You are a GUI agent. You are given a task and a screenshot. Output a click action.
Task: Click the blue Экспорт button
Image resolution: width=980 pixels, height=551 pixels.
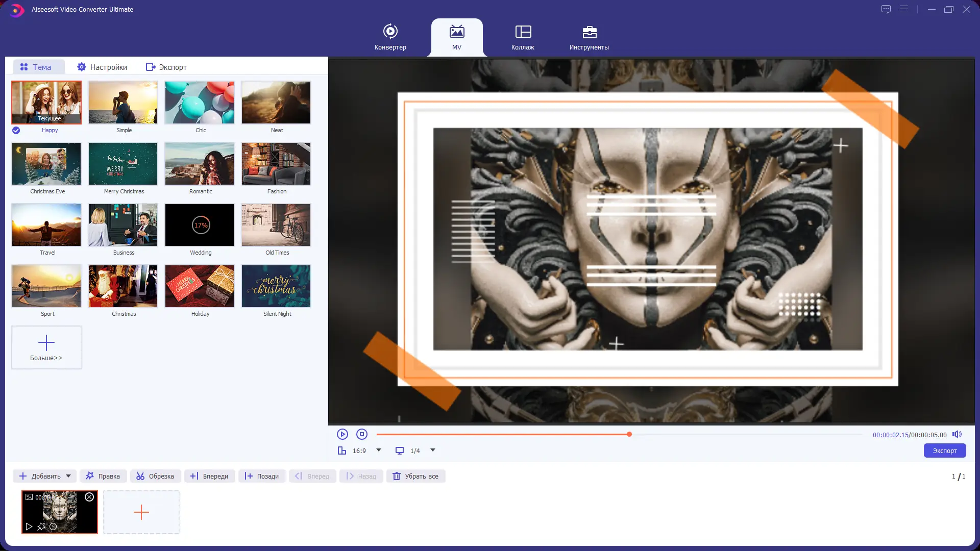point(944,450)
